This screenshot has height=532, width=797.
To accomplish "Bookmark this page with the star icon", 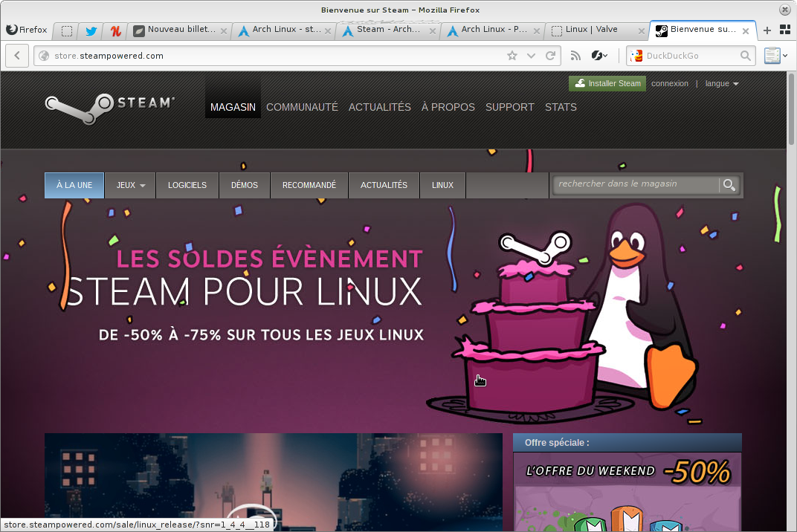I will (512, 56).
